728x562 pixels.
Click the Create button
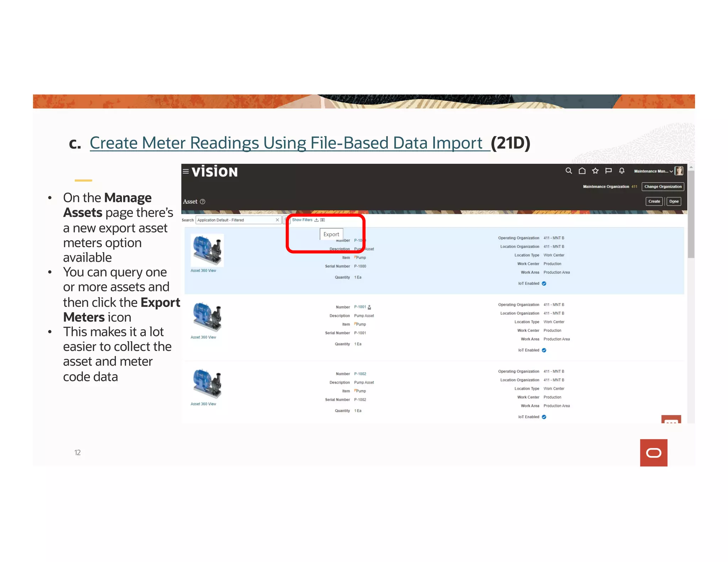654,201
